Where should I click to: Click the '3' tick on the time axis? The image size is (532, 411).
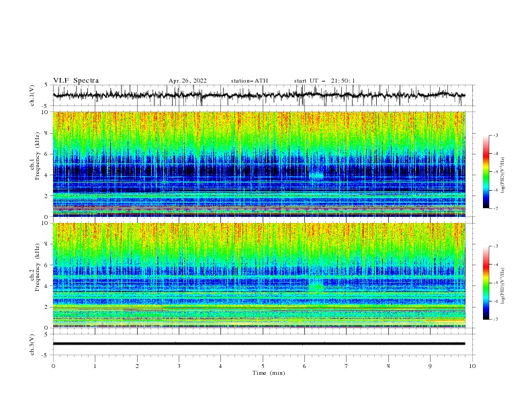[179, 366]
